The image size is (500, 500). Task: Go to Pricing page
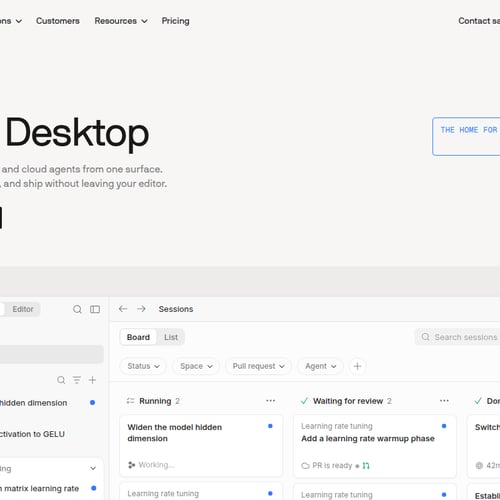[175, 21]
